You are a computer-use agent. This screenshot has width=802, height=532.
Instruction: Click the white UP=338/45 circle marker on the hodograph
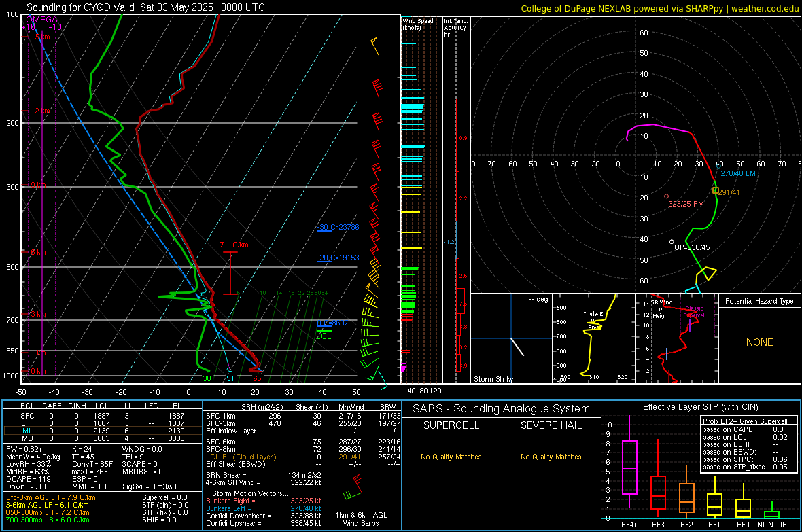pos(672,242)
